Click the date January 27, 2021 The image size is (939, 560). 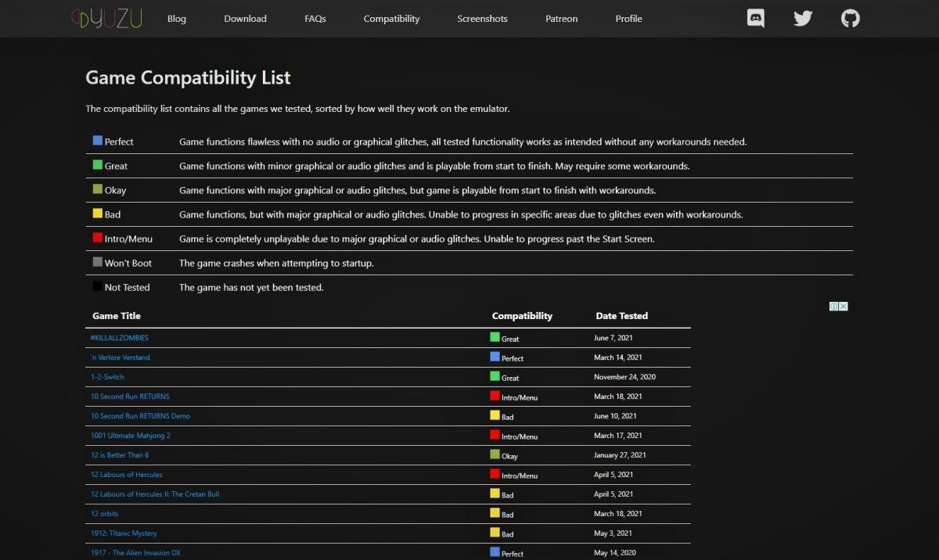[621, 455]
